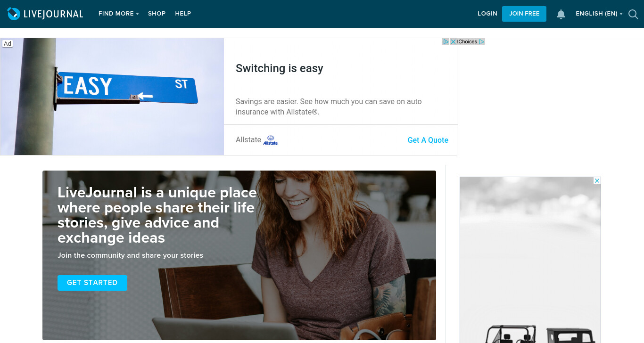644x343 pixels.
Task: Click the Login link
Action: [x=487, y=14]
